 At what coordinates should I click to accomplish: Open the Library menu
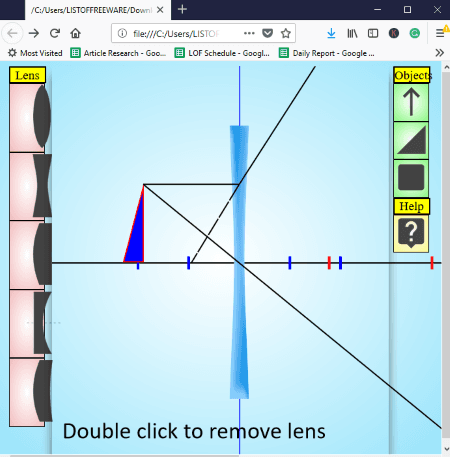coord(352,33)
